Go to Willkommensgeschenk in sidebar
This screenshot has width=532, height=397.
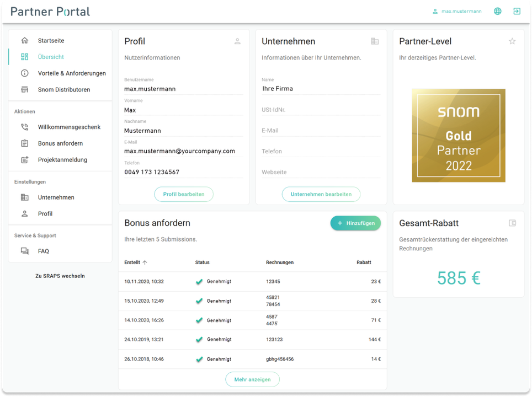pos(69,127)
